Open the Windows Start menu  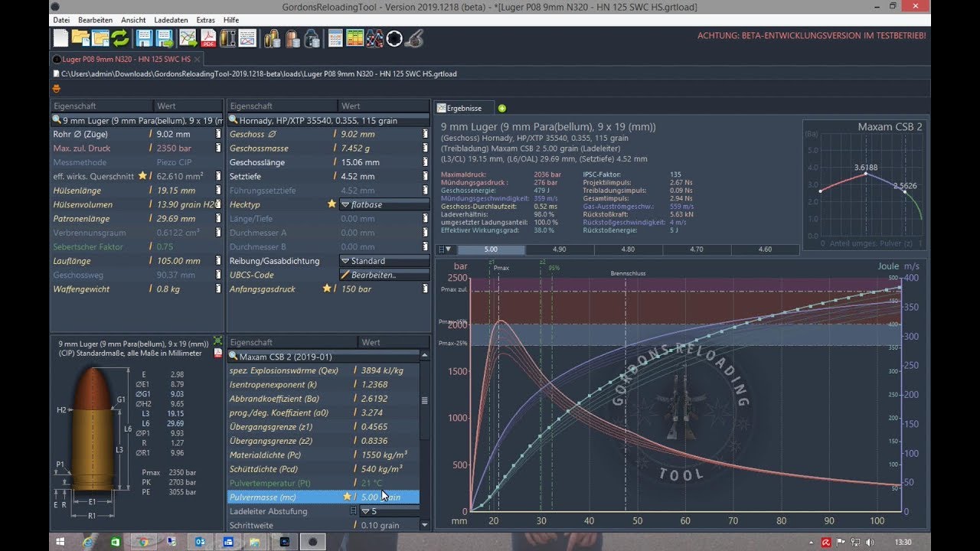(59, 541)
